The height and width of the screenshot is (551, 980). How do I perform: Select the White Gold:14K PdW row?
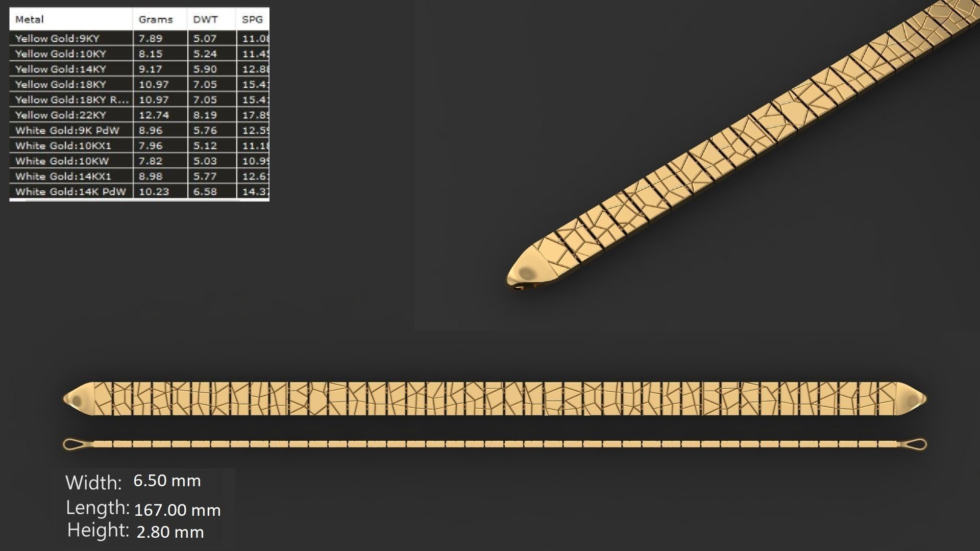click(70, 191)
